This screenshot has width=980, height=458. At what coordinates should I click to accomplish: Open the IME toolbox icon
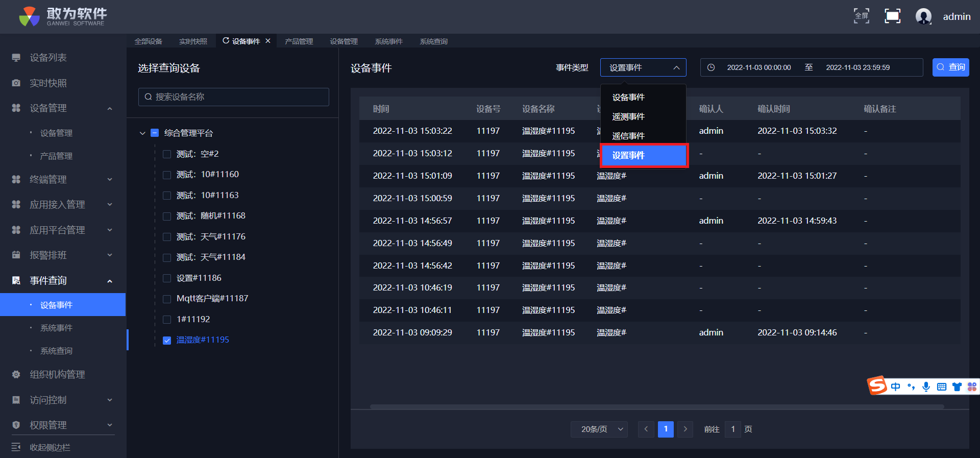pyautogui.click(x=972, y=387)
